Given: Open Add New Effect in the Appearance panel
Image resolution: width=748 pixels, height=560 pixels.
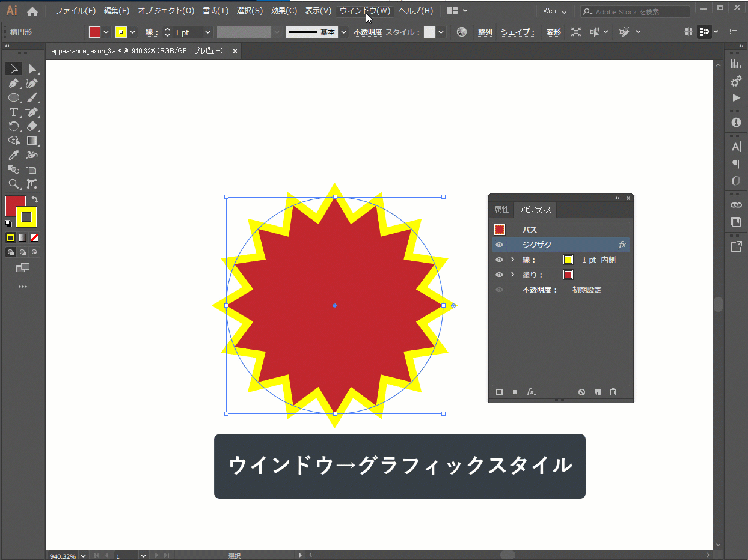Looking at the screenshot, I should [532, 392].
